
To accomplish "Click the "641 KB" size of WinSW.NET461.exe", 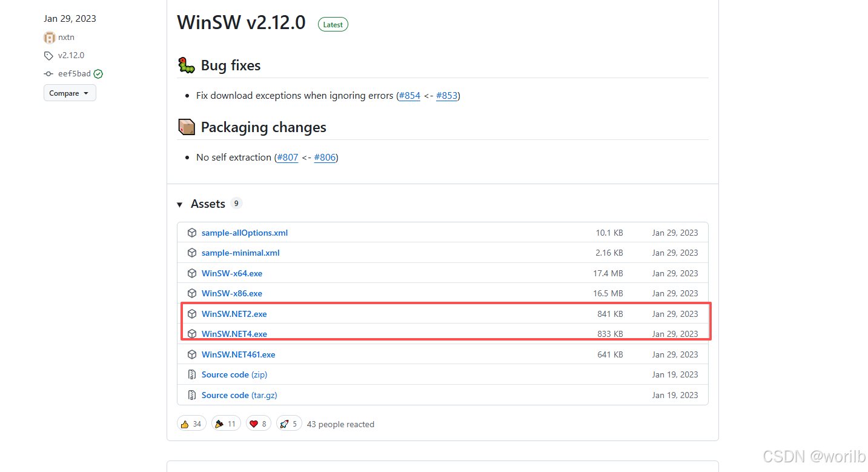I will [610, 354].
